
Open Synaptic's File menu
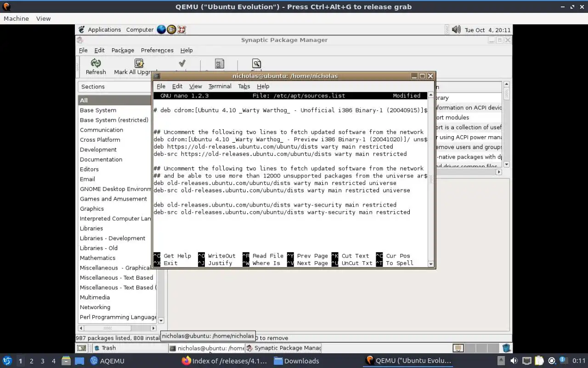point(83,50)
